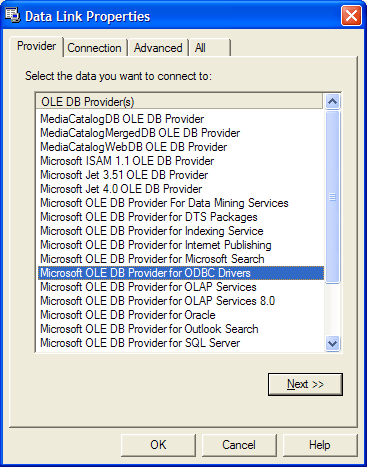The image size is (367, 467).
Task: Click the provider list scroll up arrow
Action: 332,102
